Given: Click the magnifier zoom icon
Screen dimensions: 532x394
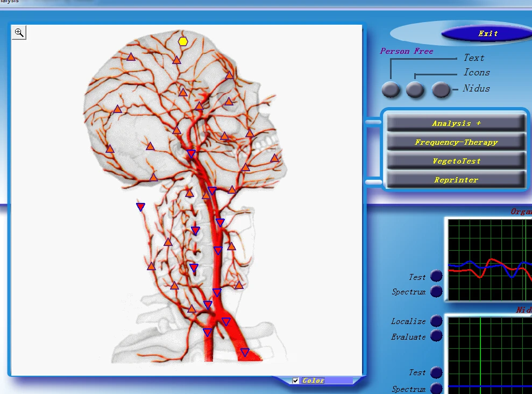Looking at the screenshot, I should [x=19, y=33].
